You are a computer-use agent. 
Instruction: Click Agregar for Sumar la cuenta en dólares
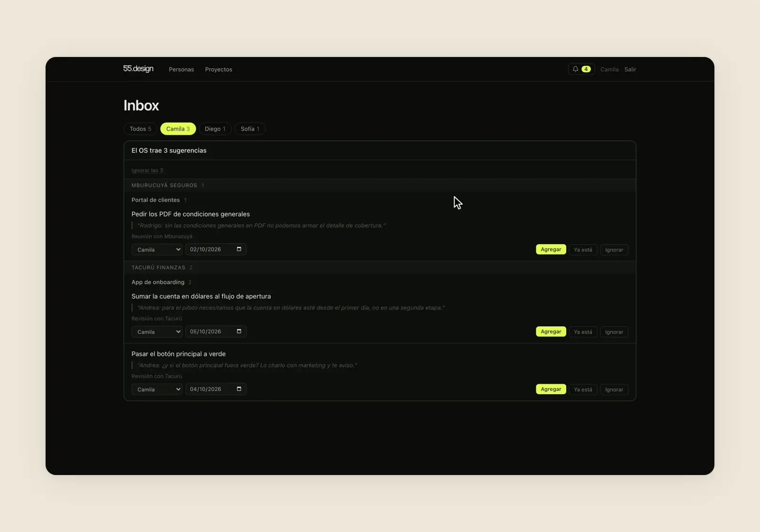pyautogui.click(x=551, y=332)
